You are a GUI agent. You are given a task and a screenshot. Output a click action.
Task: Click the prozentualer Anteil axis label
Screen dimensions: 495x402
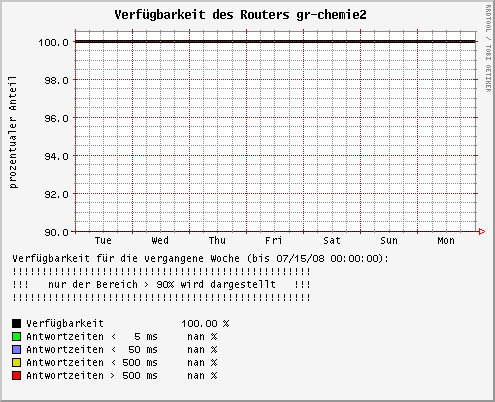pos(13,132)
